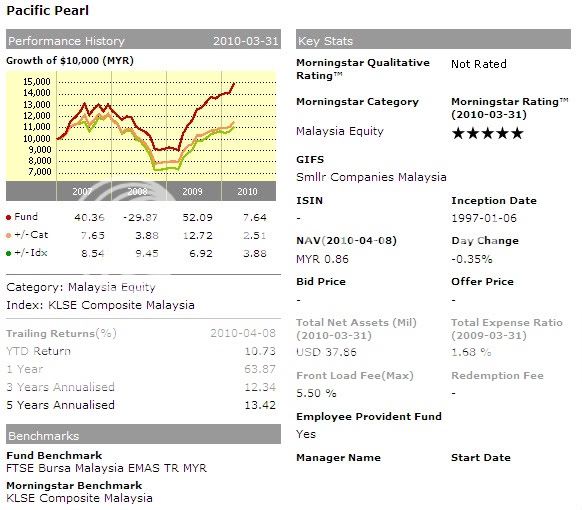Image resolution: width=582 pixels, height=510 pixels.
Task: Click FTSE Bursa Malaysia EMAS TR MYR
Action: (107, 468)
